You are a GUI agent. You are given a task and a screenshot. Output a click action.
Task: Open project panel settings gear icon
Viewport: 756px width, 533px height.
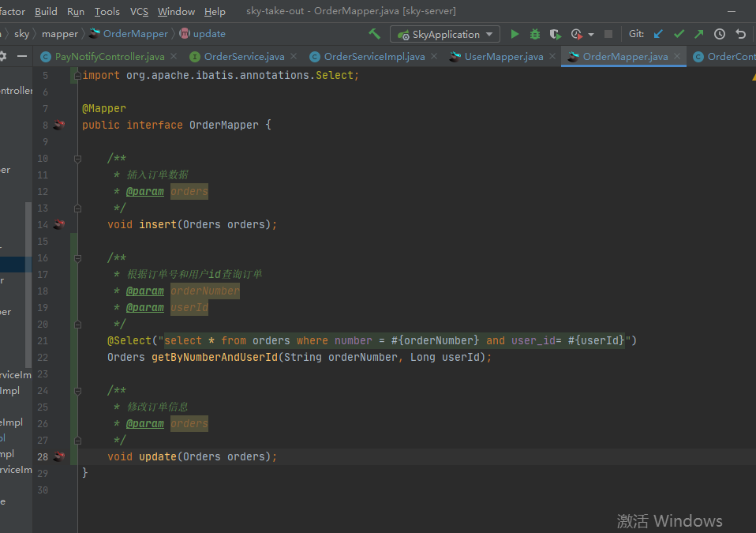coord(3,56)
